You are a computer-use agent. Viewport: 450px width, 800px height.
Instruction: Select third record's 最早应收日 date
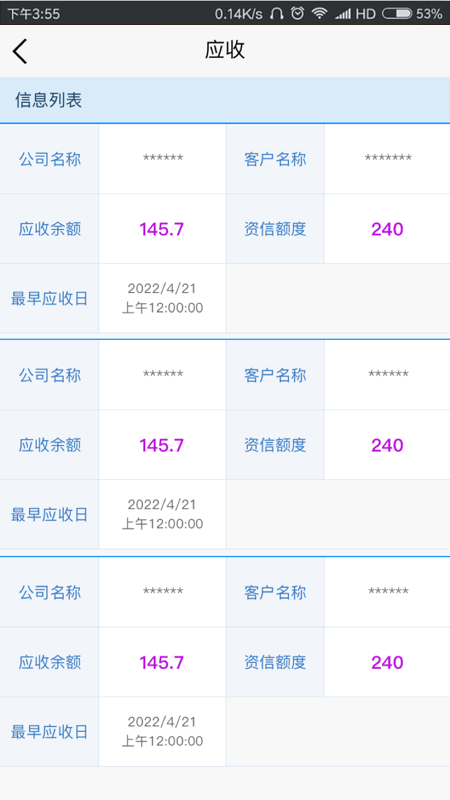coord(162,732)
